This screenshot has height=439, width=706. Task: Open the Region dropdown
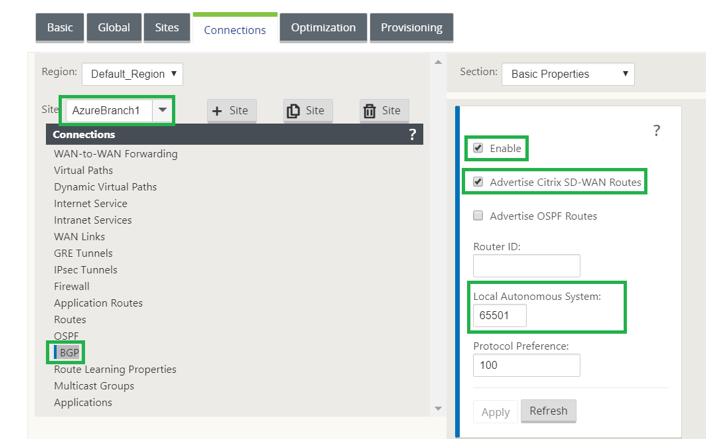click(x=132, y=74)
